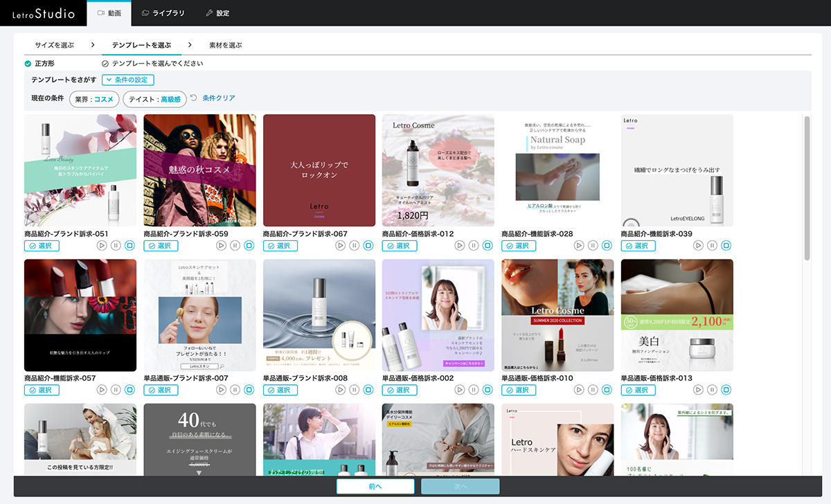Go back to サイズを選ぶ step
The height and width of the screenshot is (504, 831).
tap(54, 45)
